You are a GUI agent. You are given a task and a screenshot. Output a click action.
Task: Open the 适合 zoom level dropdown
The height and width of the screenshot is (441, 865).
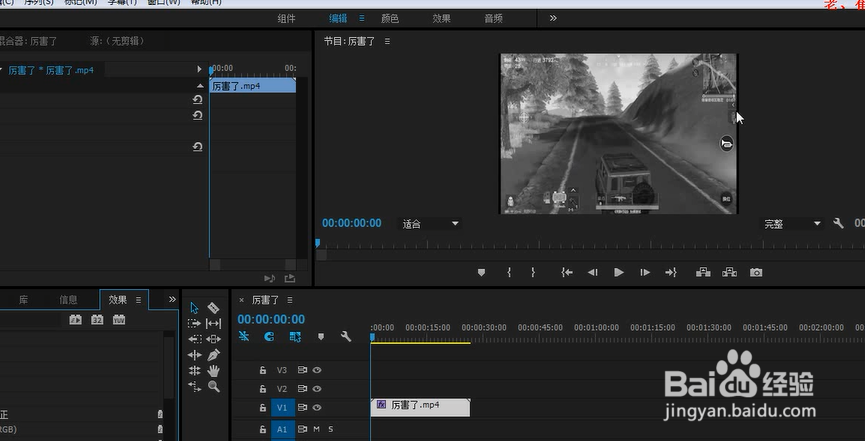430,224
